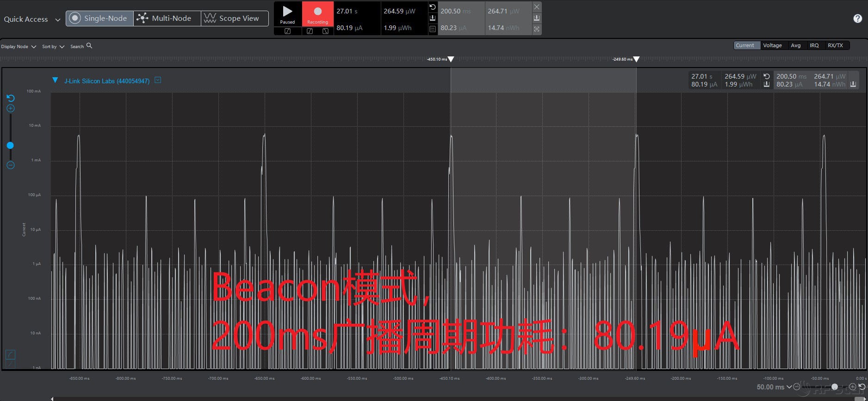The height and width of the screenshot is (401, 868).
Task: Zoom to selection using the focus icon
Action: [x=537, y=29]
